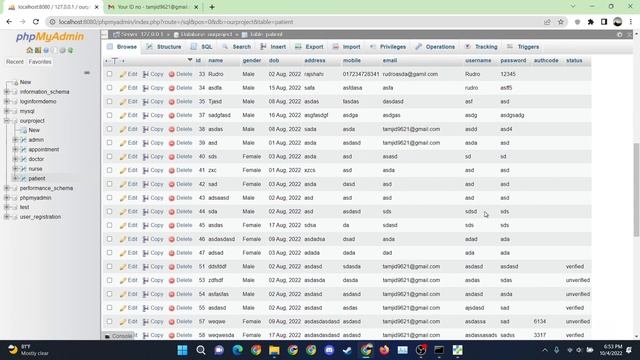Image resolution: width=640 pixels, height=360 pixels.
Task: Expand the performance_schema database node
Action: tap(7, 188)
